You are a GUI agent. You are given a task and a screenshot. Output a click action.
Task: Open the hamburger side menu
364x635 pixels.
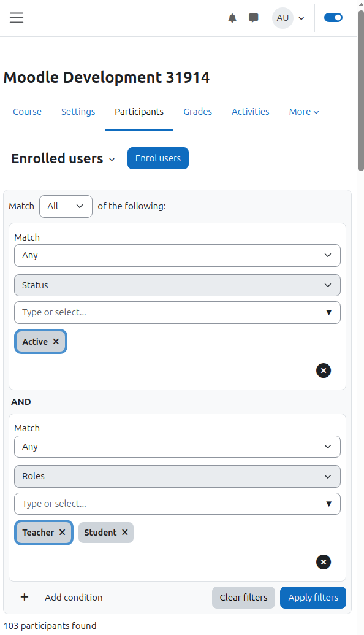tap(17, 18)
